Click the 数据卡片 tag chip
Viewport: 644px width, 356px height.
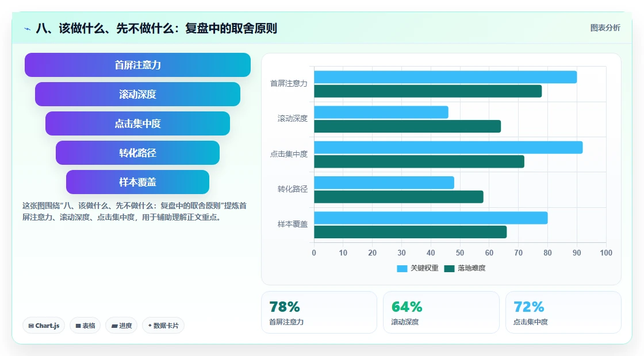(163, 326)
